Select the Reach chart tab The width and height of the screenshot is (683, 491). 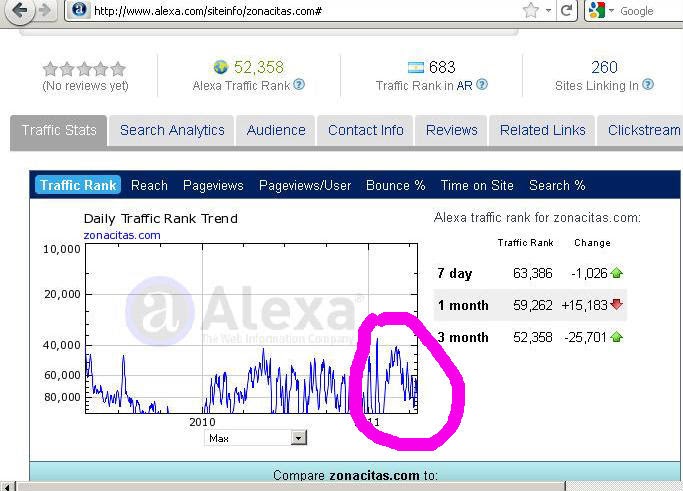pos(149,185)
